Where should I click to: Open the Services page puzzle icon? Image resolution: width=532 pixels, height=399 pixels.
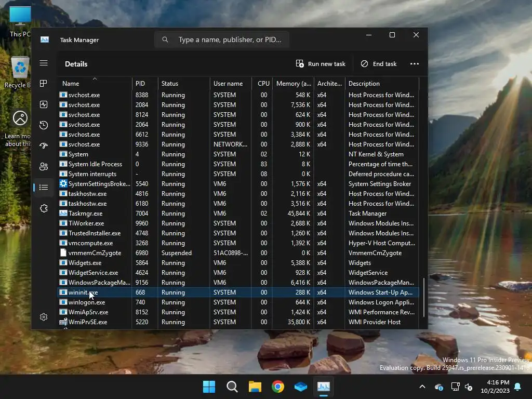click(44, 208)
